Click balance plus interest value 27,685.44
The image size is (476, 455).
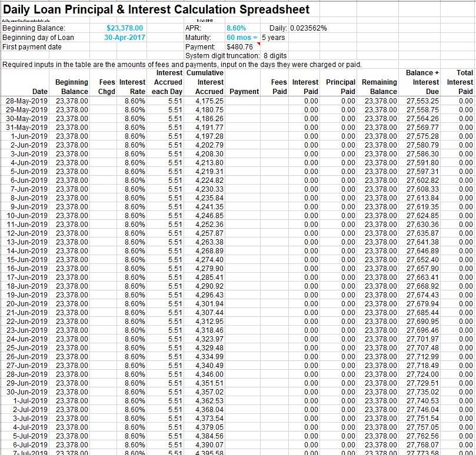click(423, 312)
